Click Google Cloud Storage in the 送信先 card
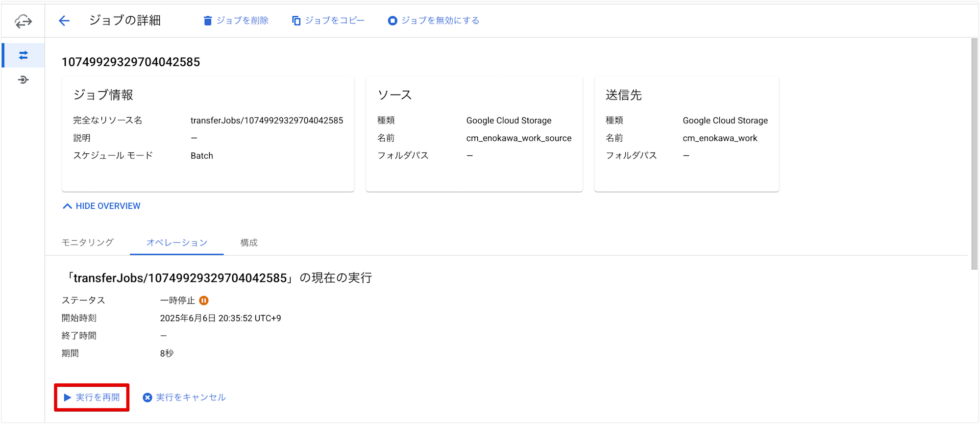This screenshot has width=980, height=424. (725, 121)
